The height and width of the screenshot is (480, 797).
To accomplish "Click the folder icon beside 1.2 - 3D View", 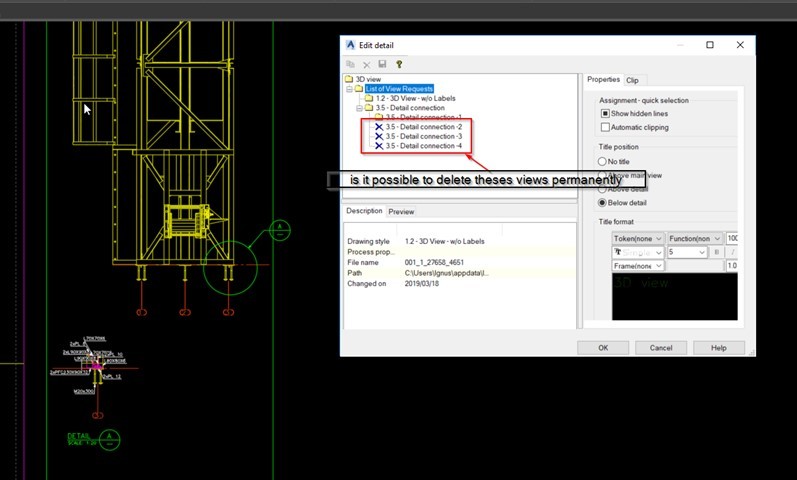I will [369, 98].
